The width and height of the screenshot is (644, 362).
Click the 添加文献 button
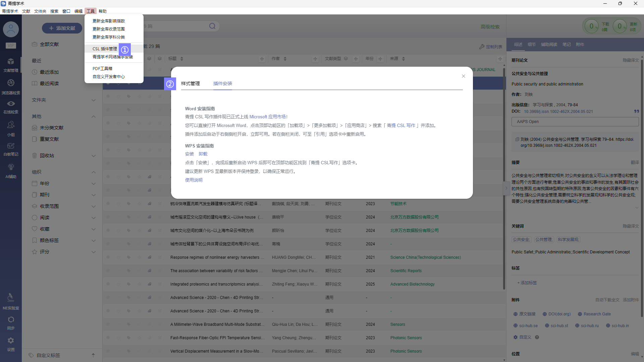(62, 28)
